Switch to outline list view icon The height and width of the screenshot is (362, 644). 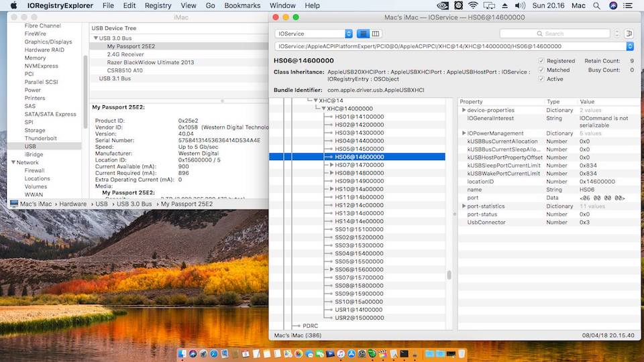(363, 34)
